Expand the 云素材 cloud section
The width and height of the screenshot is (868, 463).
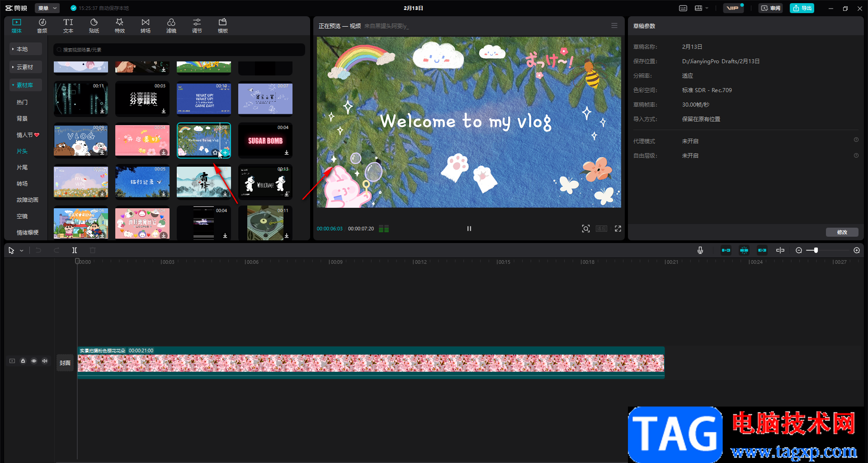click(26, 67)
